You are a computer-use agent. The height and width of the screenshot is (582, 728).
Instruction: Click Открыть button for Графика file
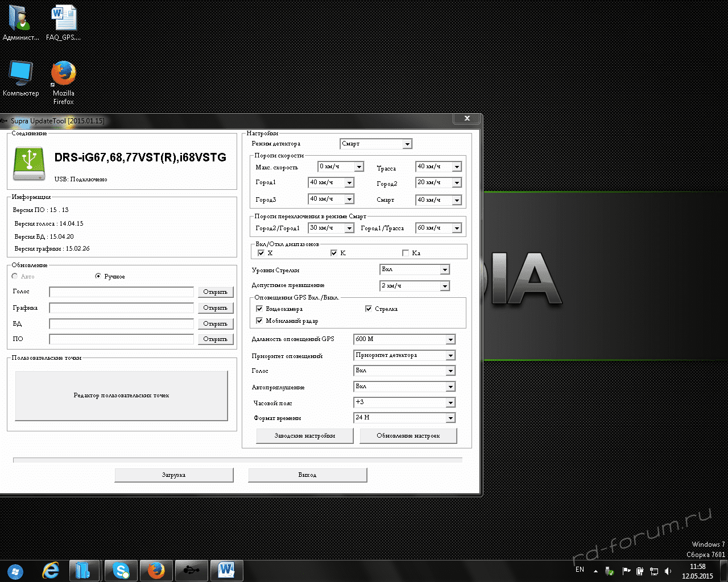(216, 308)
